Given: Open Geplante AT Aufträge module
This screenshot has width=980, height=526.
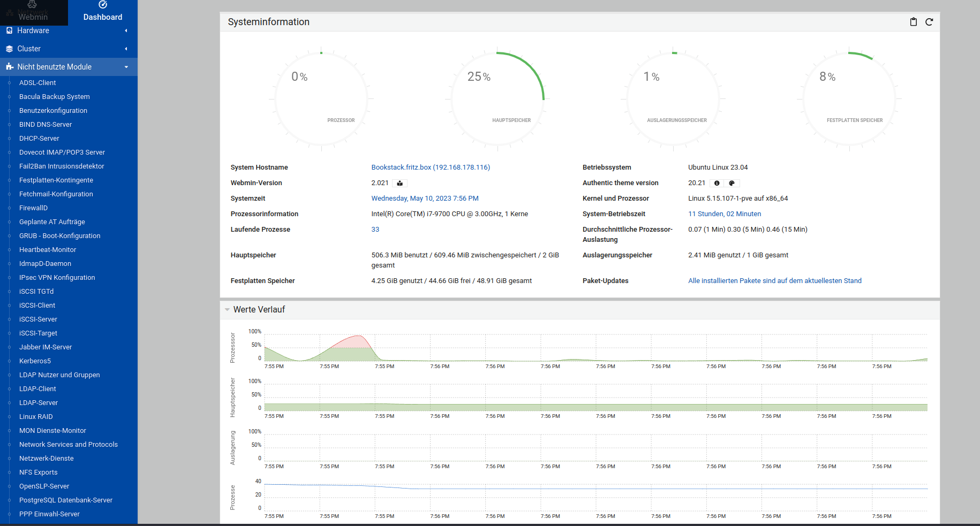Looking at the screenshot, I should [x=52, y=222].
